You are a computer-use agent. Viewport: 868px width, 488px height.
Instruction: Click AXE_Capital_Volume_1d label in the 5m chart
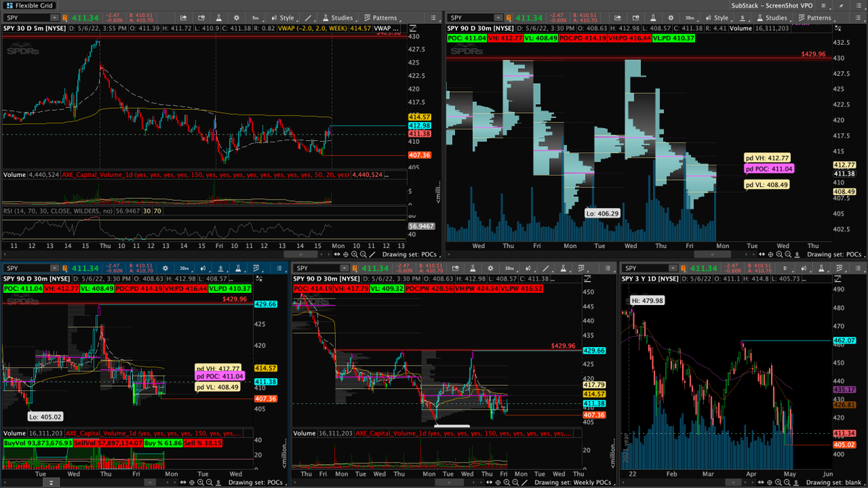tap(205, 175)
